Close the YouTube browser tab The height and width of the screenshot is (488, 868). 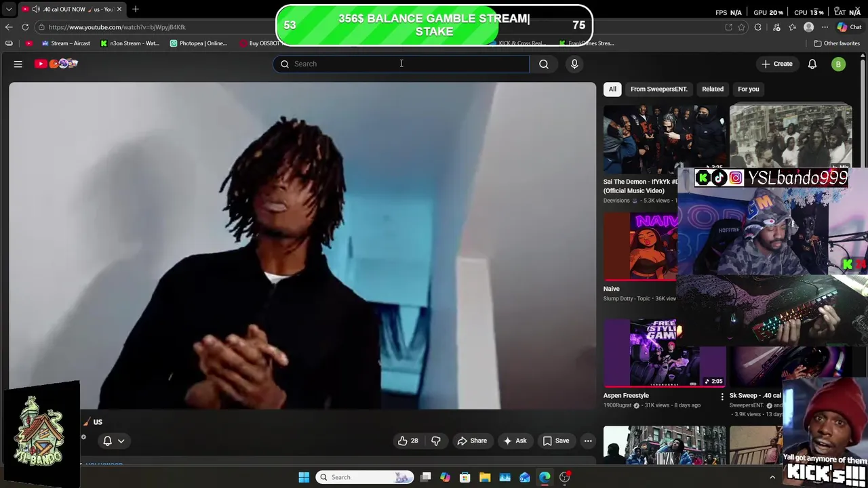(x=119, y=9)
